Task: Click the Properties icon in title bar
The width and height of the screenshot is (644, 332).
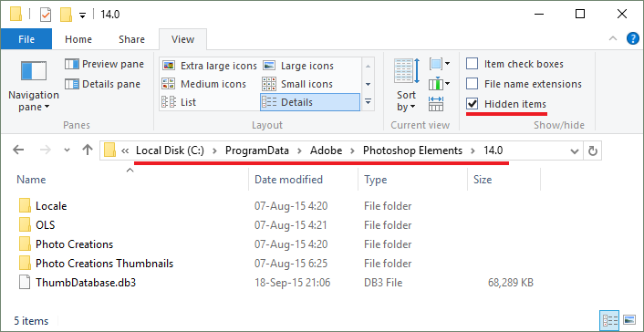Action: click(46, 16)
